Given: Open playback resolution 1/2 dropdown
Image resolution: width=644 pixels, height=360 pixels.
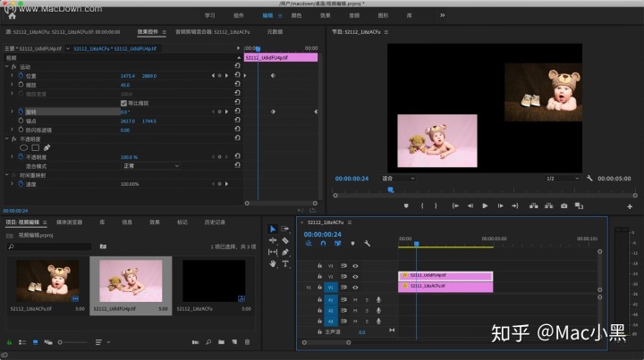Looking at the screenshot, I should click(562, 179).
